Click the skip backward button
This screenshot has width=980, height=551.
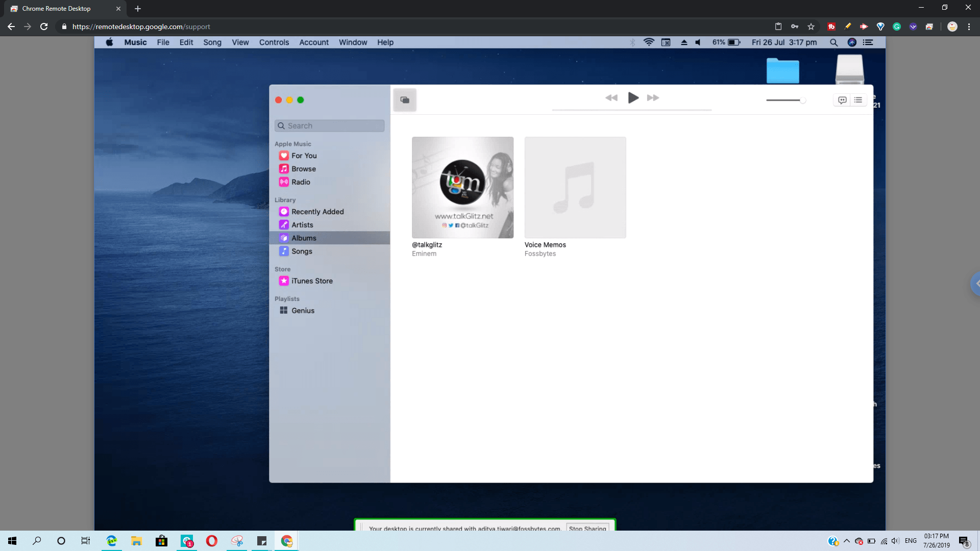(611, 97)
